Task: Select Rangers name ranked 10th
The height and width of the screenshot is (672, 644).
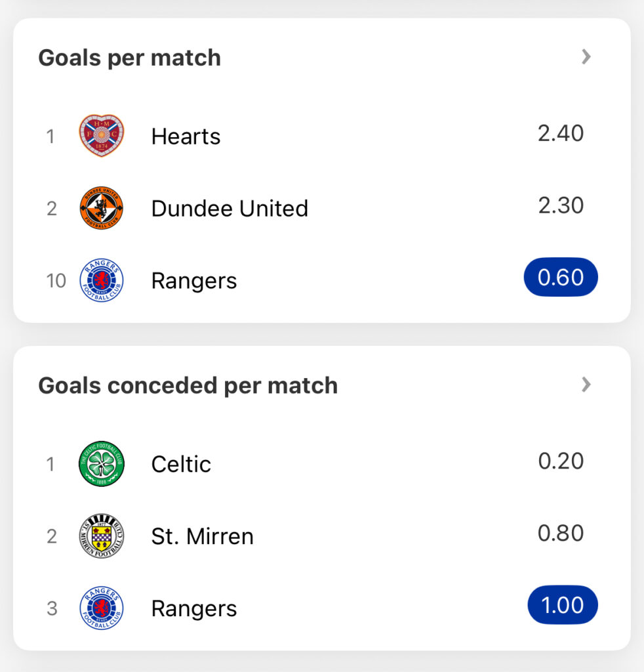Action: [194, 282]
